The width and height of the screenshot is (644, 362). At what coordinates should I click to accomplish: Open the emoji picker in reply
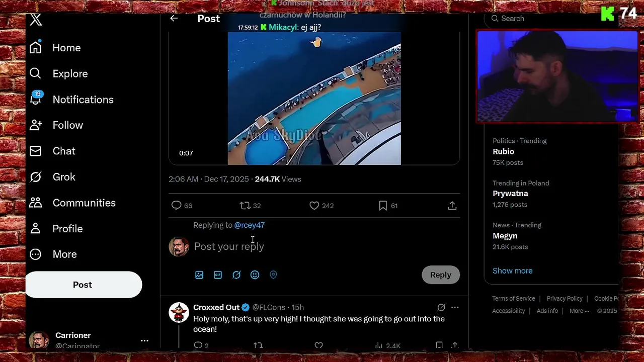[x=255, y=275]
